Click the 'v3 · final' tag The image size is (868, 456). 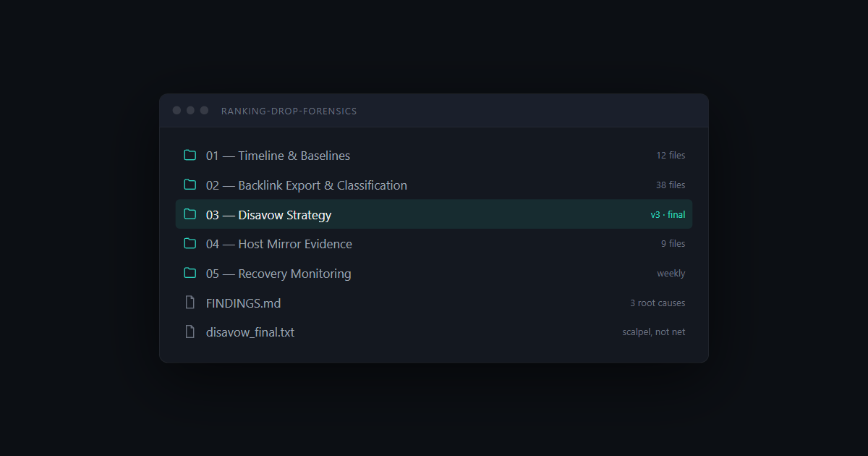[668, 215]
